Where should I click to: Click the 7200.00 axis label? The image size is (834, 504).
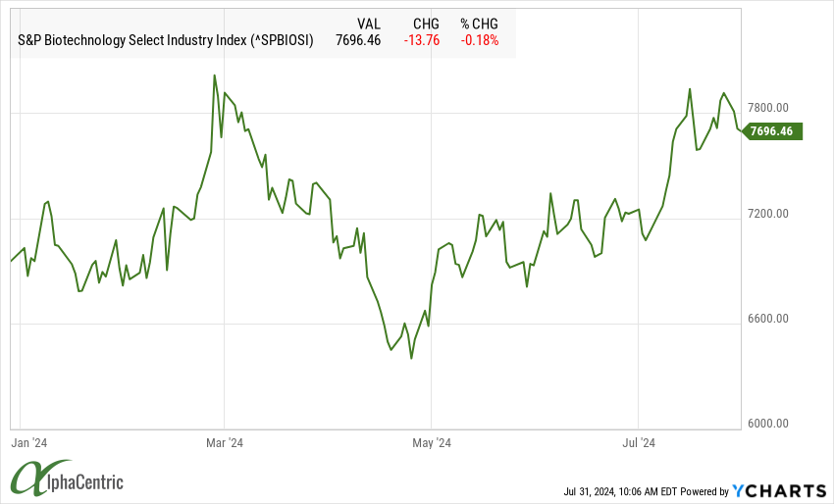(x=768, y=214)
